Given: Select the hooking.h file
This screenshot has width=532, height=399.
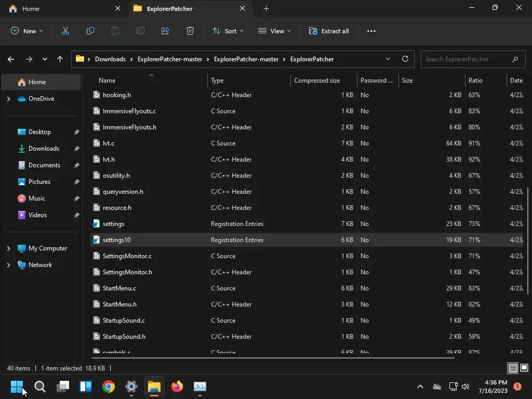Looking at the screenshot, I should [x=307, y=95].
